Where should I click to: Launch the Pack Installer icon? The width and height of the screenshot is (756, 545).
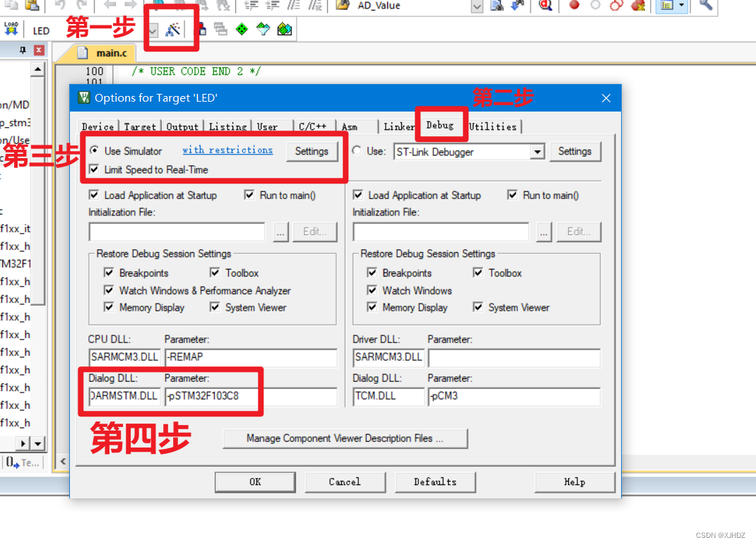285,30
